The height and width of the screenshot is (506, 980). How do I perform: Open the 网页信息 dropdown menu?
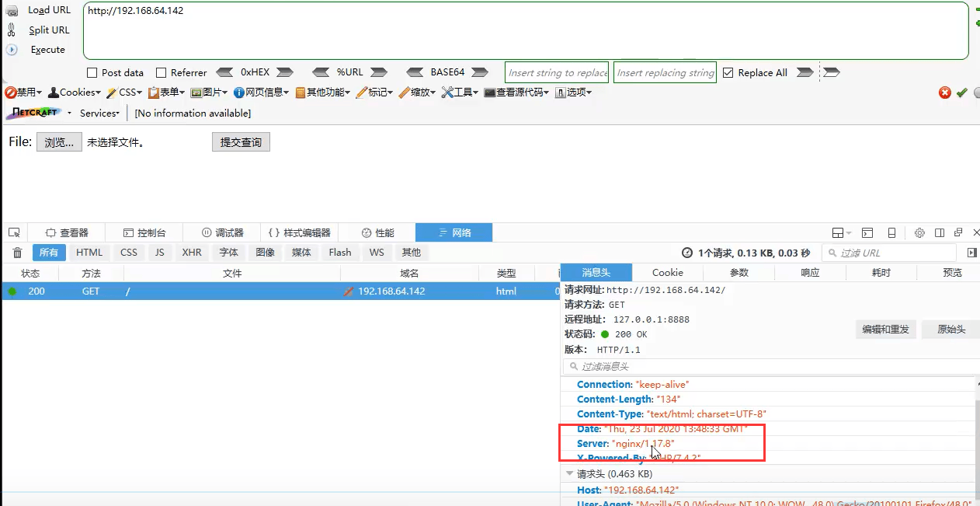pos(262,92)
